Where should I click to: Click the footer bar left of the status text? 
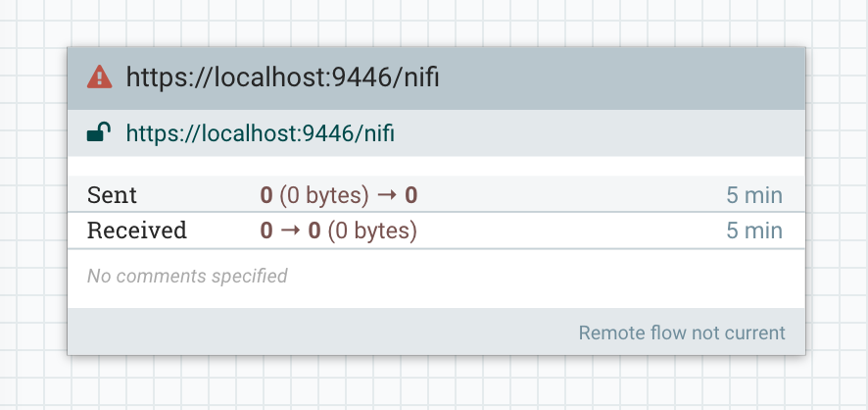(x=321, y=332)
